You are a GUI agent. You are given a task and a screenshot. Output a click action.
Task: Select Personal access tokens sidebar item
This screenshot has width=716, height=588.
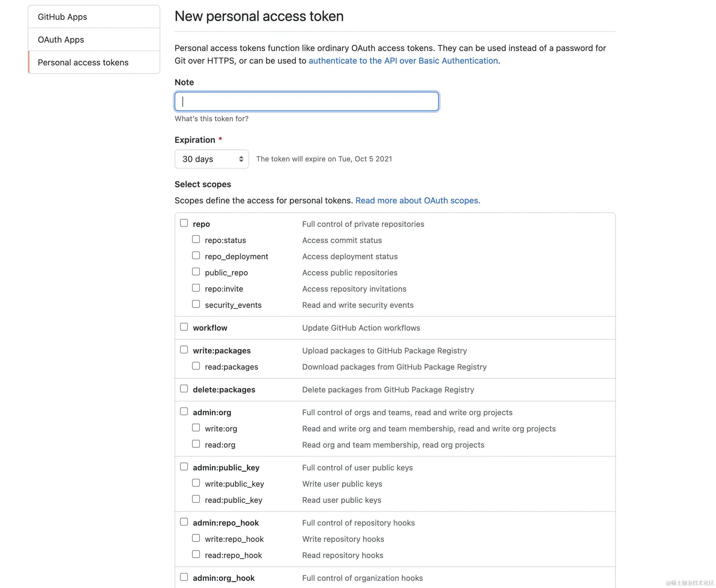pos(83,62)
